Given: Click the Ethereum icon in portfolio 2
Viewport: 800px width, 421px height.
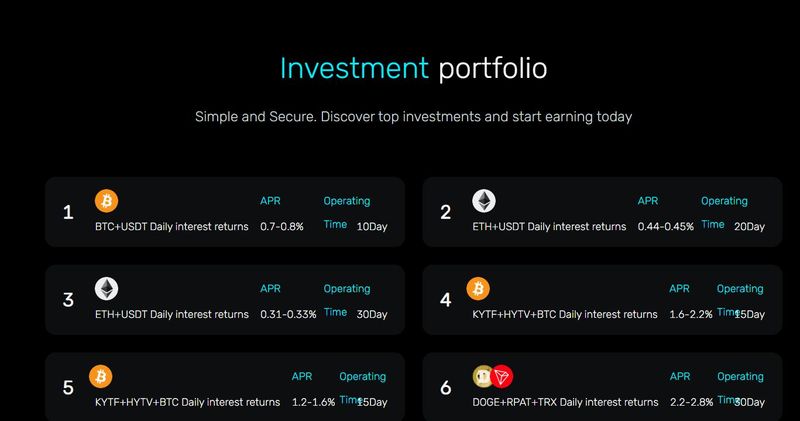Looking at the screenshot, I should pos(484,201).
